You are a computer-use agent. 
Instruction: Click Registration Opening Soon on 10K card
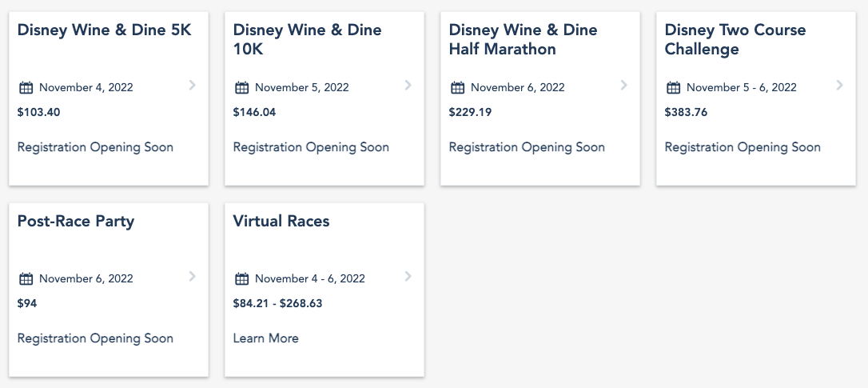311,147
